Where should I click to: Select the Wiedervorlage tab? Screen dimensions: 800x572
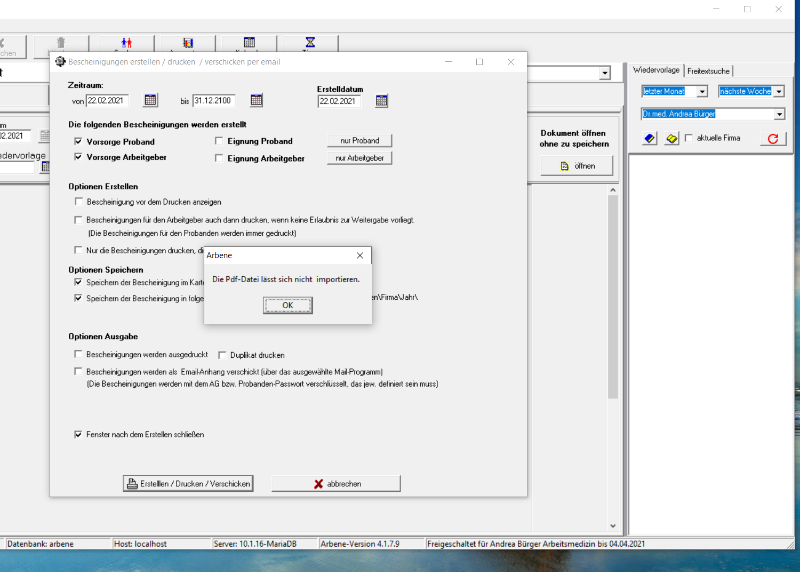click(657, 71)
